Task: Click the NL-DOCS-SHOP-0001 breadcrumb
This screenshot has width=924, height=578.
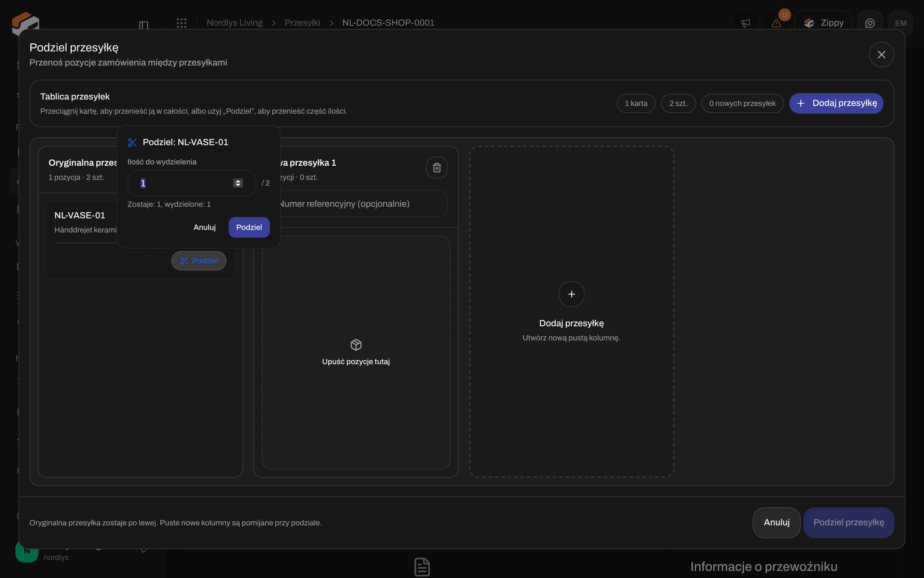Action: tap(388, 23)
